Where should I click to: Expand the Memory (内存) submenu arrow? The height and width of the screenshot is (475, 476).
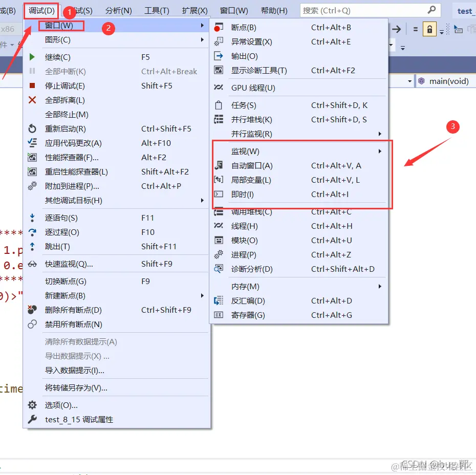379,287
